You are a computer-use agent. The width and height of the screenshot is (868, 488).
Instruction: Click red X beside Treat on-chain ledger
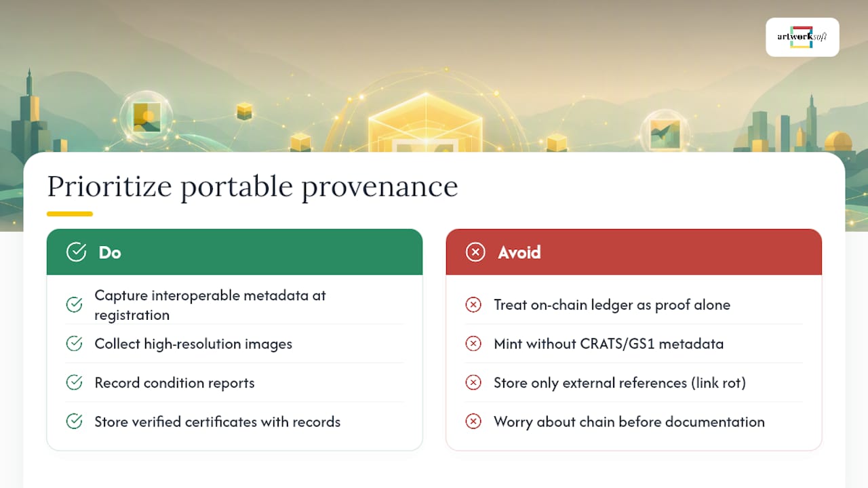(473, 305)
